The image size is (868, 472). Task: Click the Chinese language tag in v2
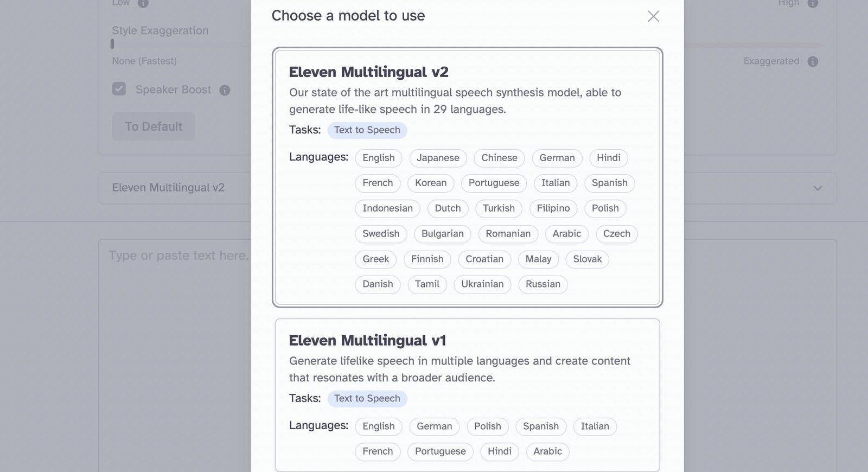[499, 158]
